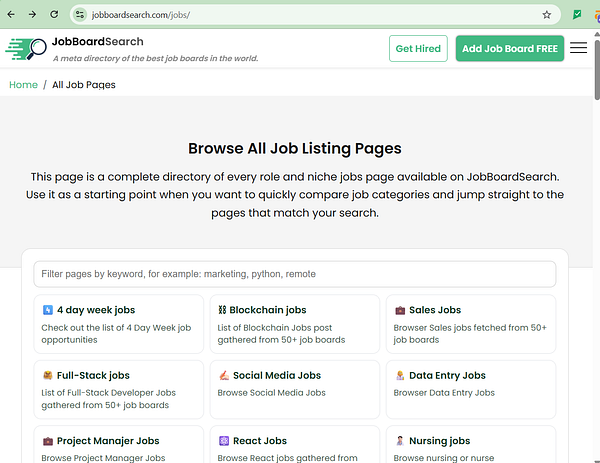Open the Data Entry Jobs page
The image size is (600, 463).
click(x=471, y=390)
